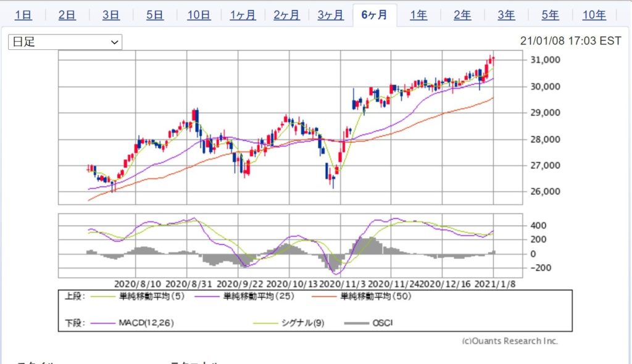View the 3年 chart range

pyautogui.click(x=505, y=15)
